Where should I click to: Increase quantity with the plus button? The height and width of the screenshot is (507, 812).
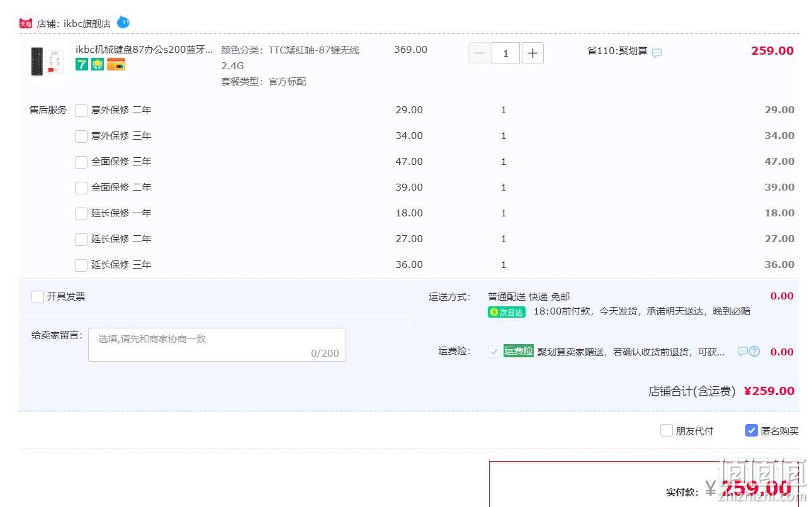click(533, 53)
